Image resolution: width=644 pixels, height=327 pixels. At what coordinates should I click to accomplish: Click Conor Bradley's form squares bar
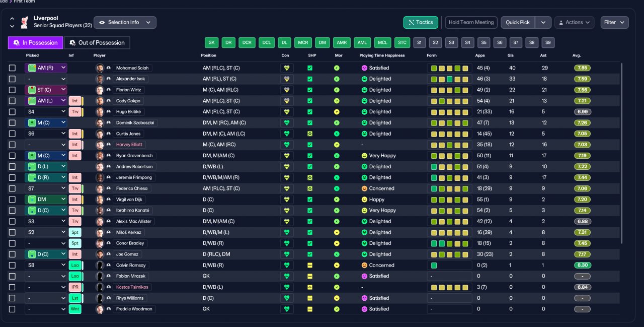449,243
